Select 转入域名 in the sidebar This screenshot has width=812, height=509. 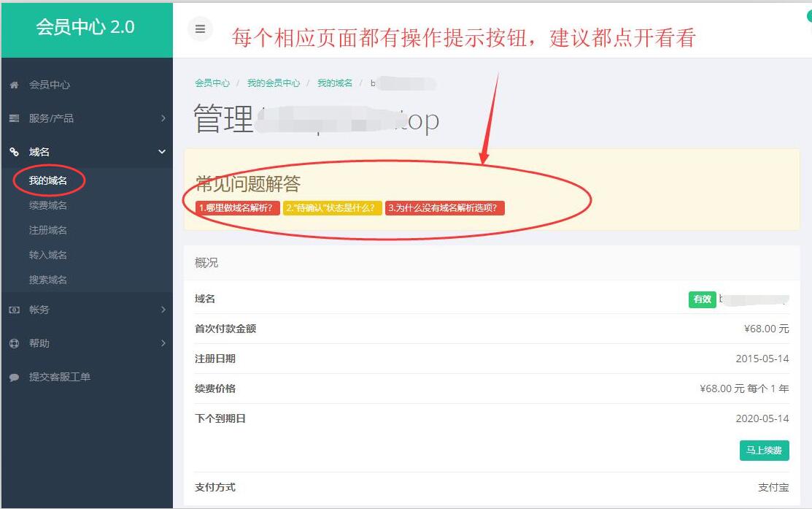point(47,255)
